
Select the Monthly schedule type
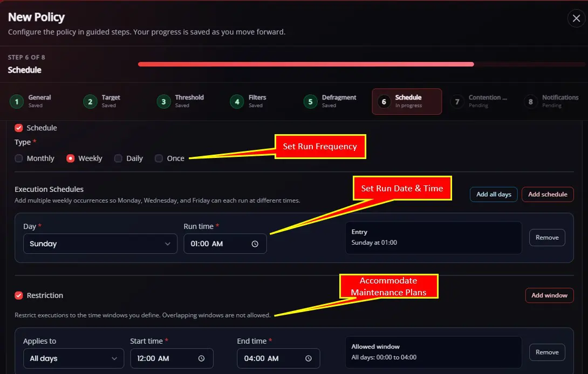[x=19, y=158]
